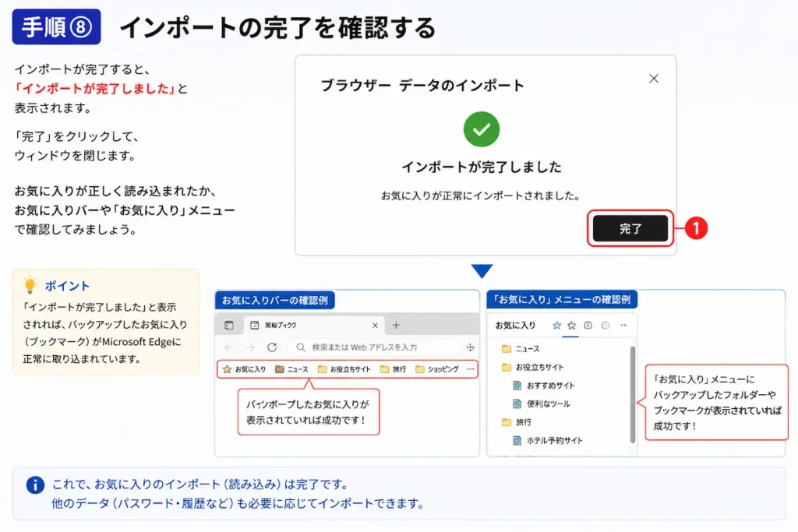Image resolution: width=798 pixels, height=532 pixels.
Task: Close the open browser tab with its X
Action: tap(375, 325)
